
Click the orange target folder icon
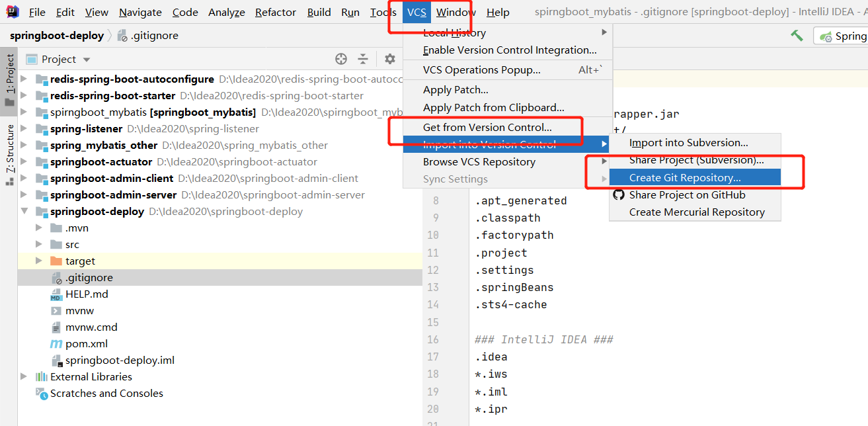tap(56, 261)
